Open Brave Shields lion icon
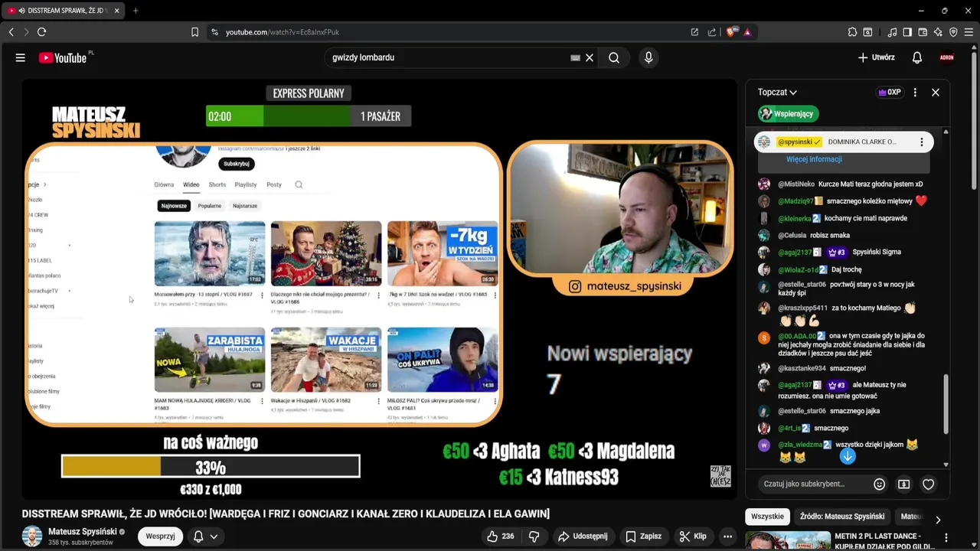 click(732, 32)
